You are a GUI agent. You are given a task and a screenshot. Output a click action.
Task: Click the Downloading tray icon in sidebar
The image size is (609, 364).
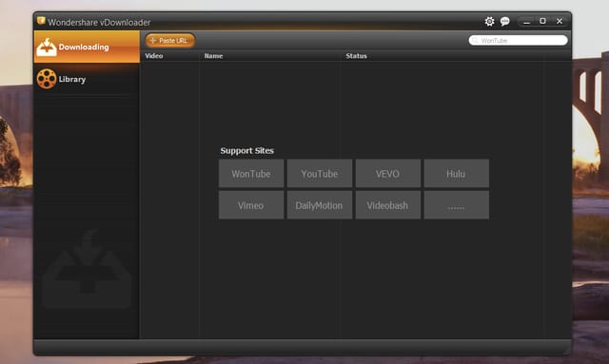point(47,47)
